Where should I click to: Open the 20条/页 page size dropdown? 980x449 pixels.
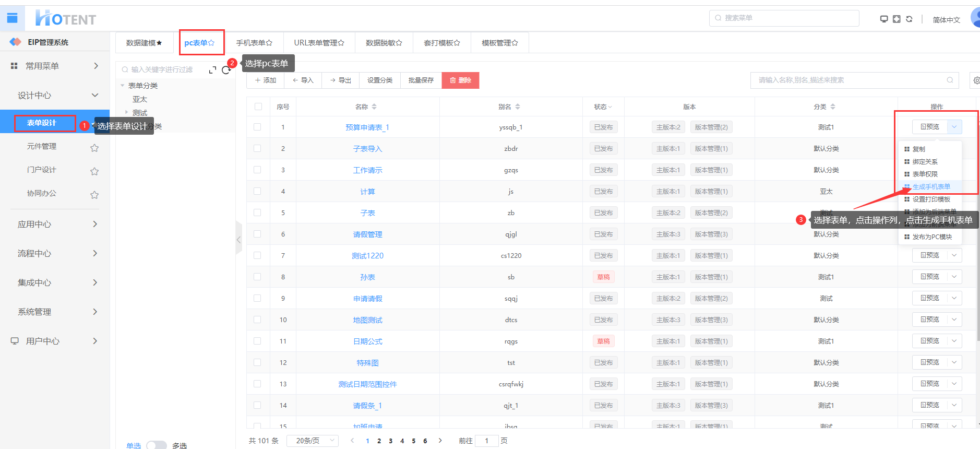click(x=315, y=441)
